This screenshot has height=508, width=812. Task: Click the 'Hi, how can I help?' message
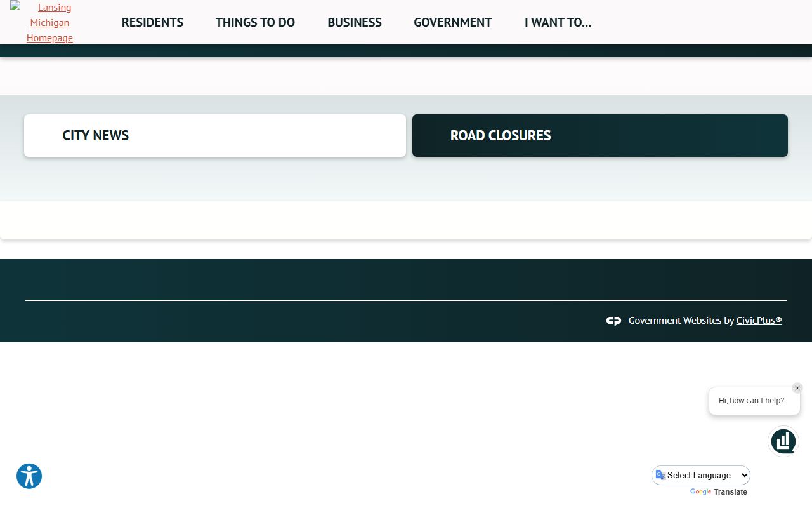tap(752, 401)
